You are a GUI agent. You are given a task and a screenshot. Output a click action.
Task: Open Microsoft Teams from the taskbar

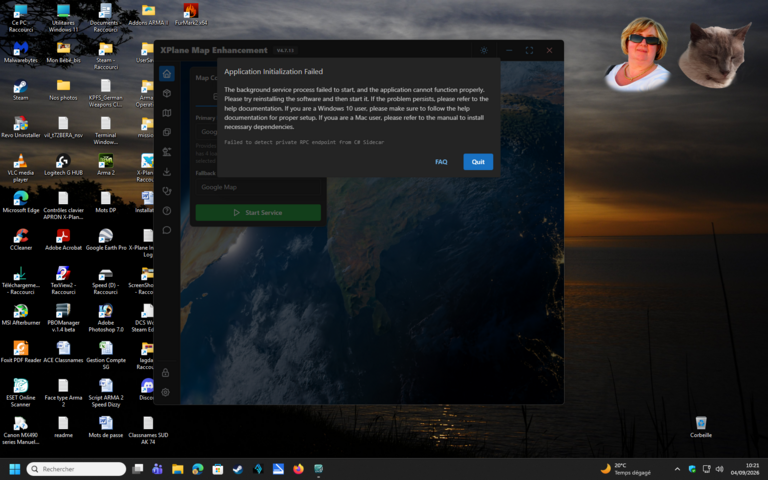pos(157,469)
